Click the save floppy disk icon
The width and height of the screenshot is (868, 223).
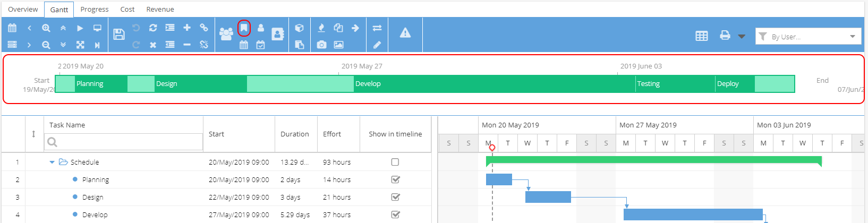coord(119,35)
